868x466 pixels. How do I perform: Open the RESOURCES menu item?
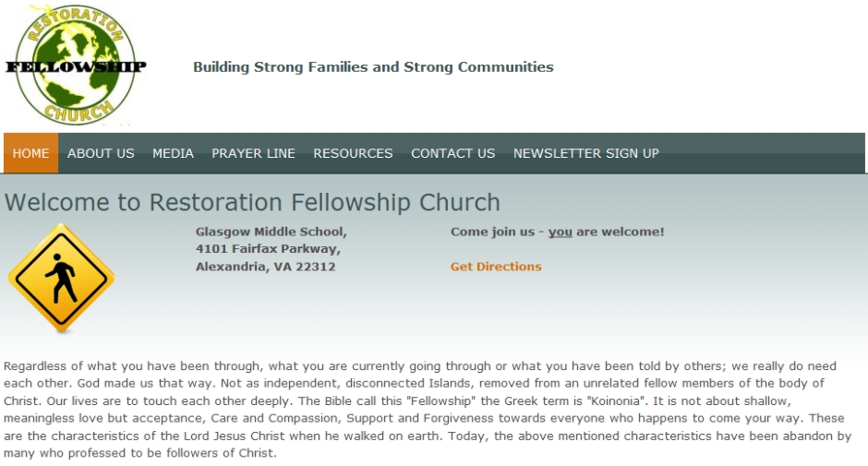pyautogui.click(x=353, y=153)
